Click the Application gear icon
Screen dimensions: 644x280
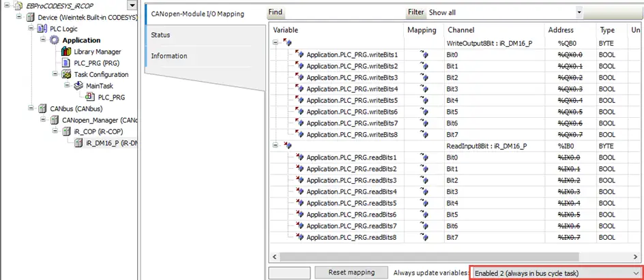54,40
